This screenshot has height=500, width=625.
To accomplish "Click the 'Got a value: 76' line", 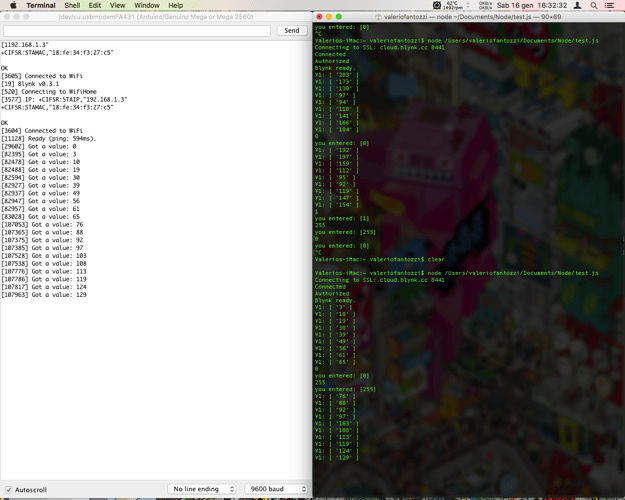I will (42, 224).
